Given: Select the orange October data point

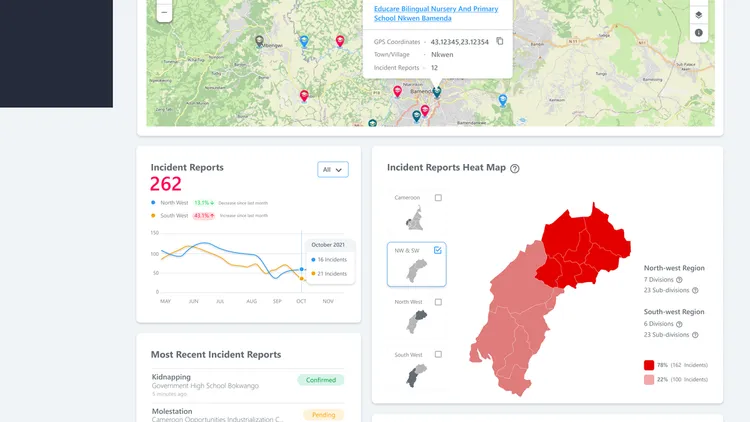Looking at the screenshot, I should pyautogui.click(x=301, y=278).
